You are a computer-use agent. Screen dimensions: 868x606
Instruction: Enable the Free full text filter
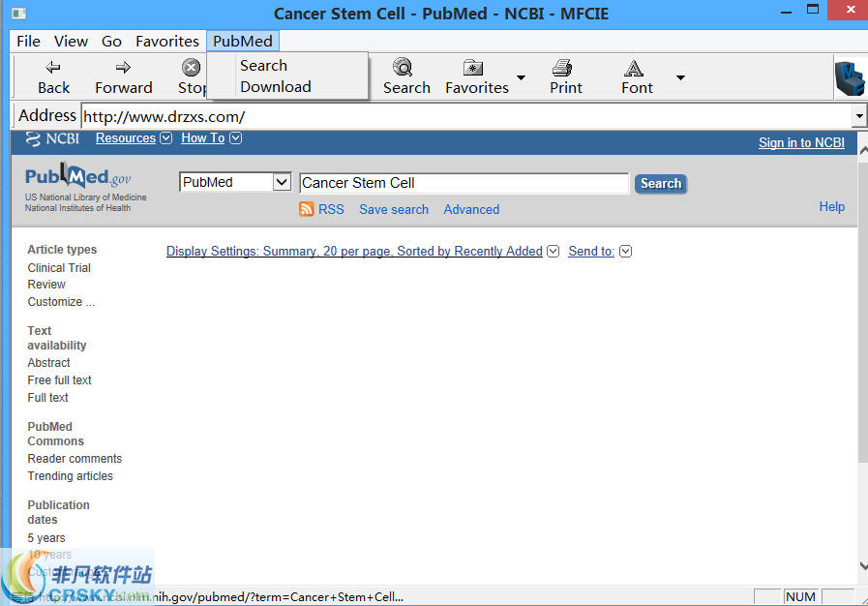(59, 379)
